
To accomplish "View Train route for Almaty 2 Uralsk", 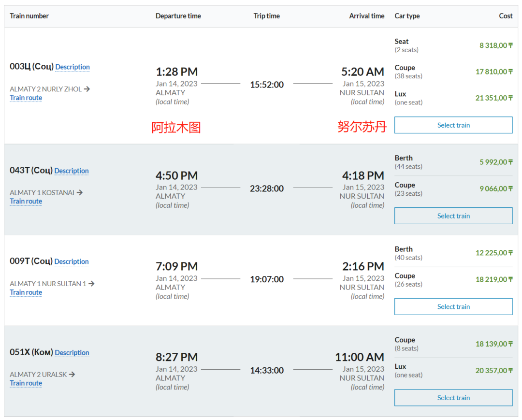I will (26, 383).
